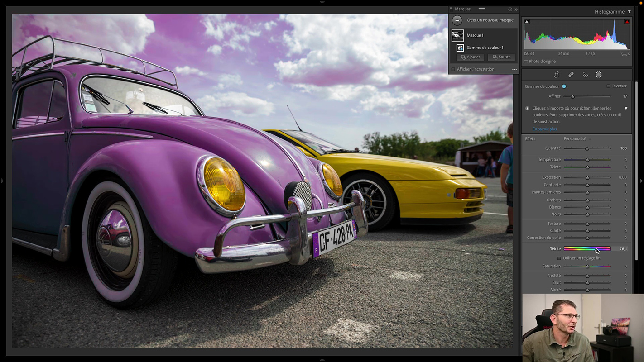Check the Afficher l'incrustation option

(x=453, y=69)
